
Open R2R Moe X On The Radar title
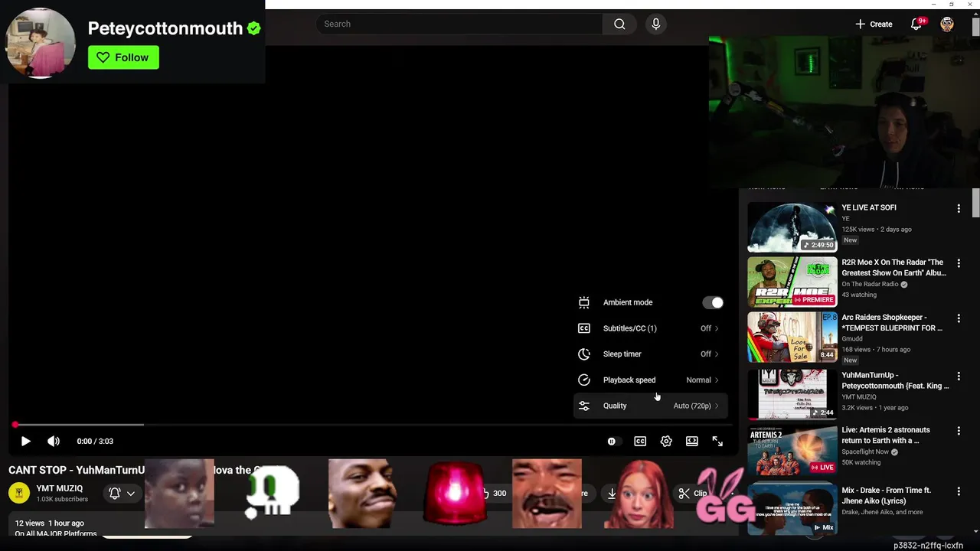pyautogui.click(x=893, y=267)
